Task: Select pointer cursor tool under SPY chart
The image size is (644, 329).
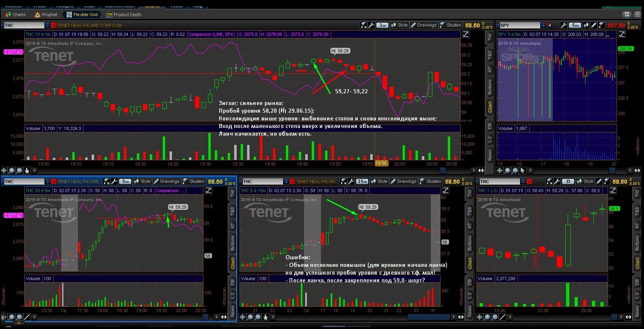Action: 522,170
